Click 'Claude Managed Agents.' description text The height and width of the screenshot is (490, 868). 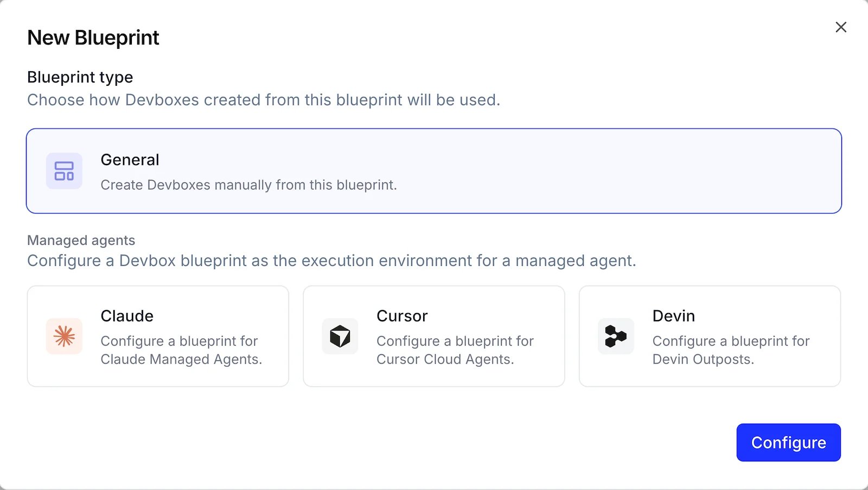point(181,359)
